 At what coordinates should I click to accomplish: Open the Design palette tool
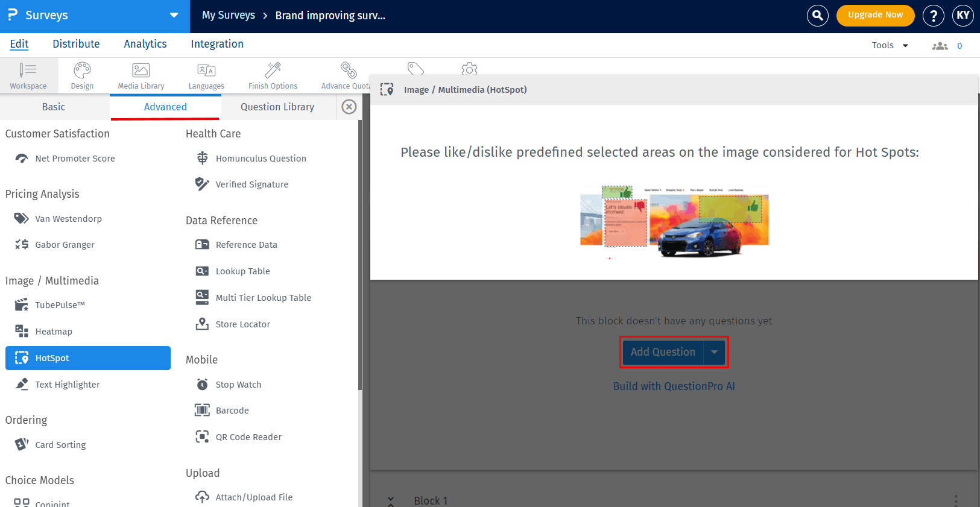click(x=82, y=75)
